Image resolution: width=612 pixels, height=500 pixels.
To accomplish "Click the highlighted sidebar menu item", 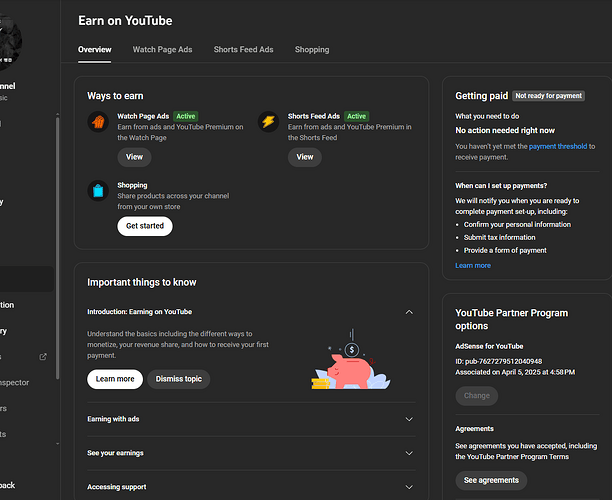I will tap(27, 279).
